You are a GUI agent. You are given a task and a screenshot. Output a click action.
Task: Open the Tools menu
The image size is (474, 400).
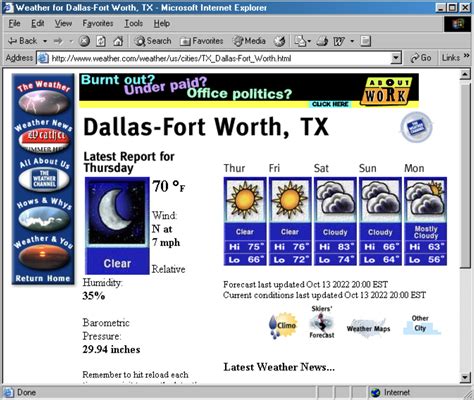point(134,23)
